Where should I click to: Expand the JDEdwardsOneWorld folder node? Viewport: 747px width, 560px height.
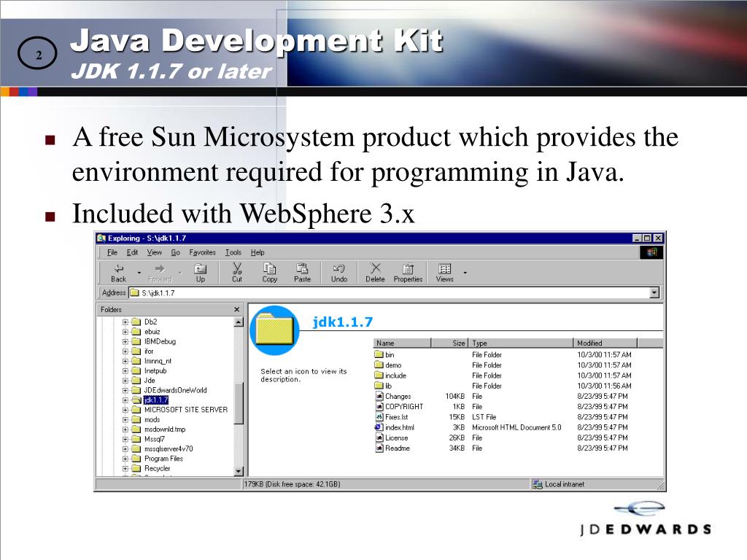click(125, 391)
